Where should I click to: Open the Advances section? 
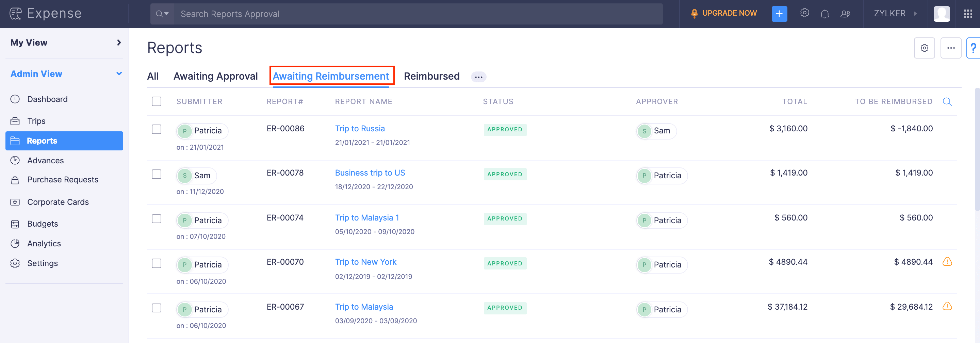pyautogui.click(x=46, y=161)
